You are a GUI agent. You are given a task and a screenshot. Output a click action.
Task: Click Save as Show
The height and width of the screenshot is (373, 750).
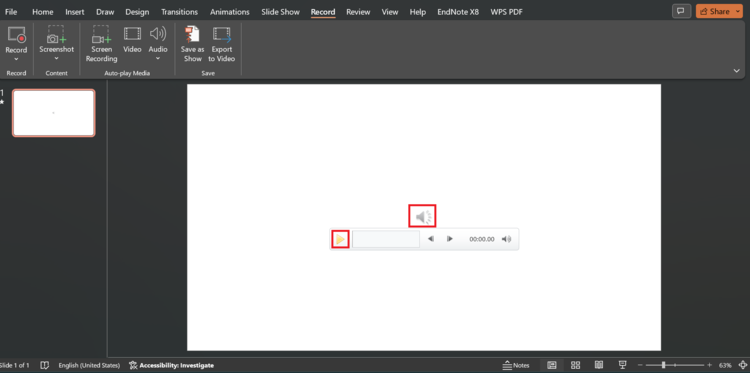[x=192, y=44]
